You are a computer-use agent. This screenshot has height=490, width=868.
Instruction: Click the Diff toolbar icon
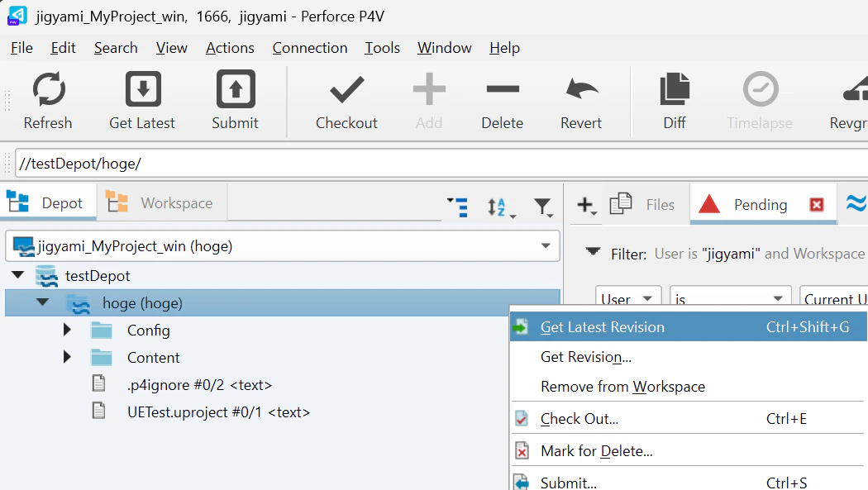point(675,89)
